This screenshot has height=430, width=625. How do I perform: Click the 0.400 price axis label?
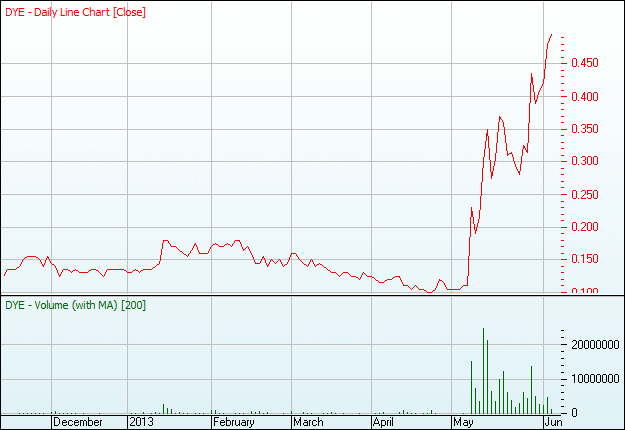tap(585, 96)
